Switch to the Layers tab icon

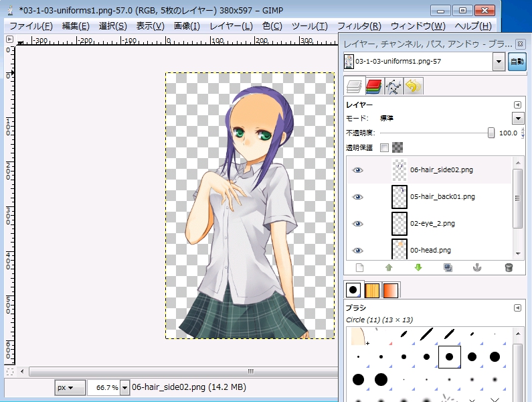coord(354,86)
